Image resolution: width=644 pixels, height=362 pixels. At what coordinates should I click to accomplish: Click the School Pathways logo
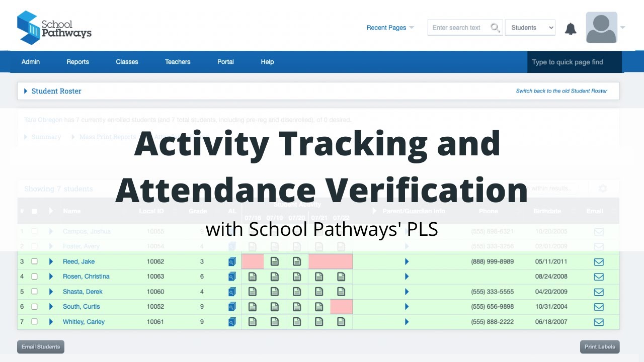54,28
